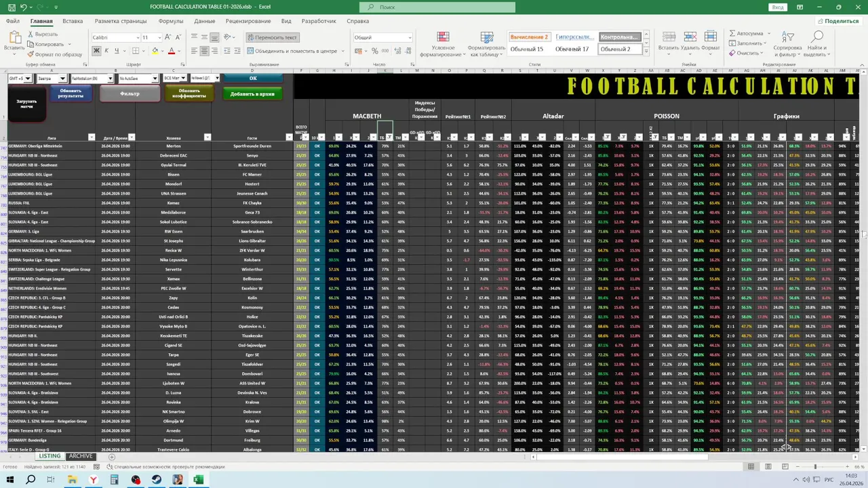Viewport: 868px width, 488px height.
Task: Switch to the Formulas (Формулы) tab
Action: pyautogui.click(x=171, y=21)
